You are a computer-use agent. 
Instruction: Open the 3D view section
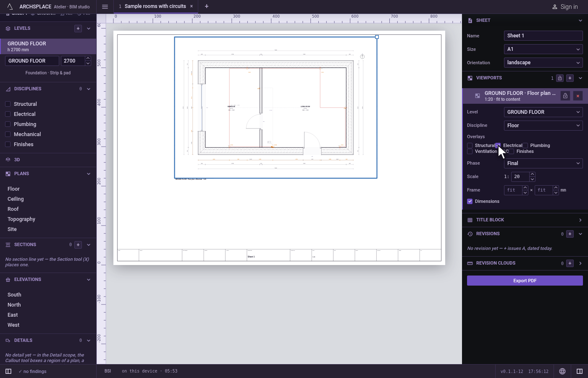tap(48, 160)
